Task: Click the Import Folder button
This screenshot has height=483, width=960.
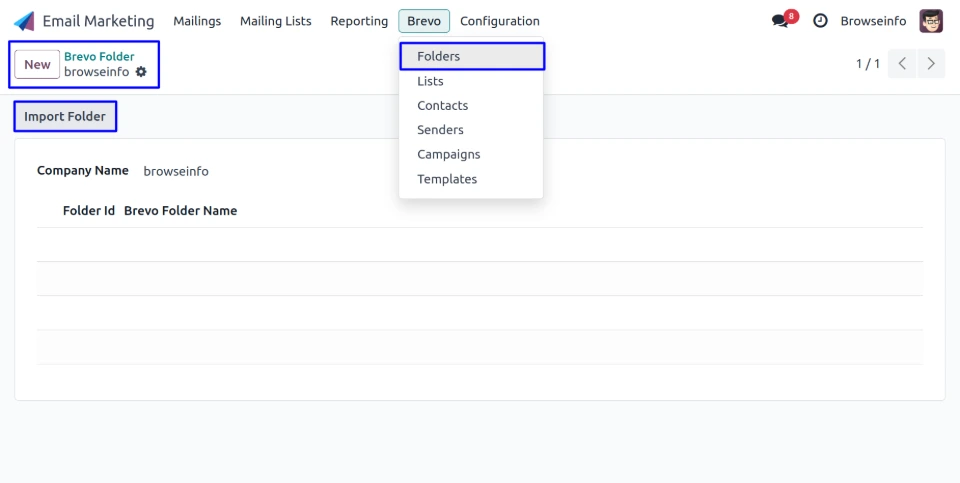Action: click(x=65, y=117)
